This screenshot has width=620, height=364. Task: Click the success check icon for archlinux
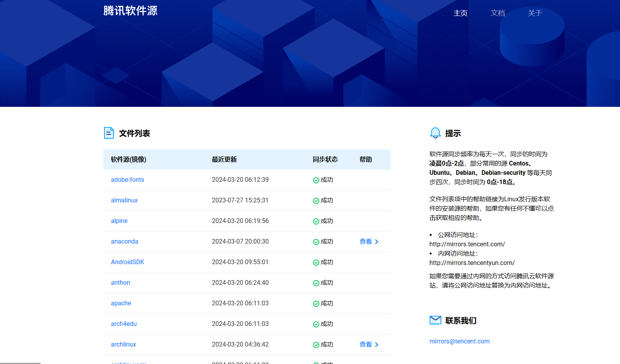[316, 345]
